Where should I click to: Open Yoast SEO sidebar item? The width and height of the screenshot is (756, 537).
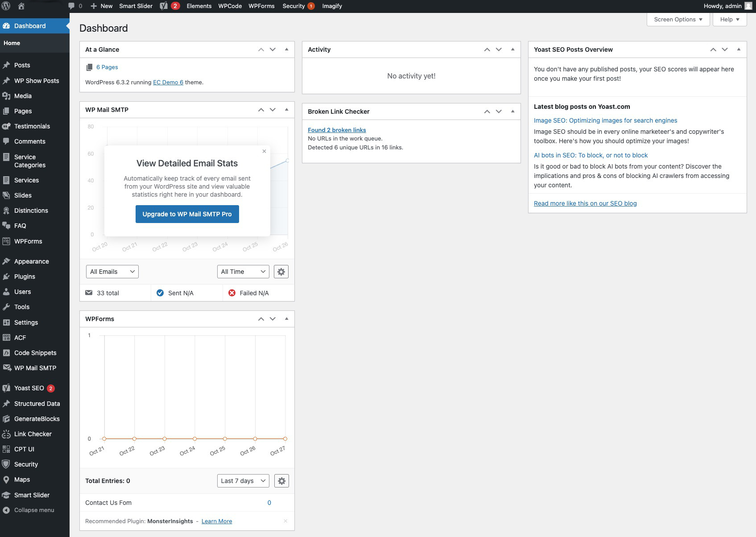tap(35, 388)
